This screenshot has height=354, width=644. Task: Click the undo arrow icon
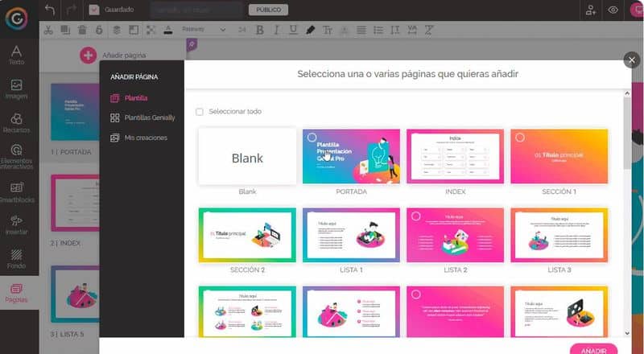click(x=50, y=10)
